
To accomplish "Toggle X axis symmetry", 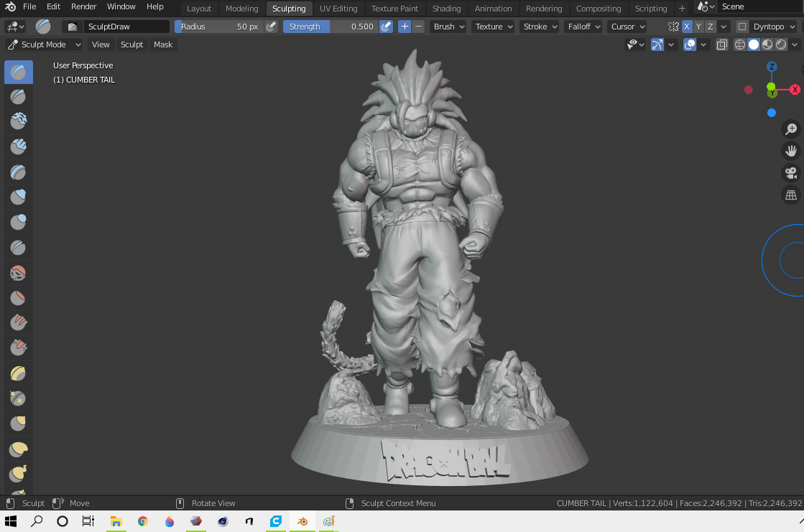I will point(687,27).
